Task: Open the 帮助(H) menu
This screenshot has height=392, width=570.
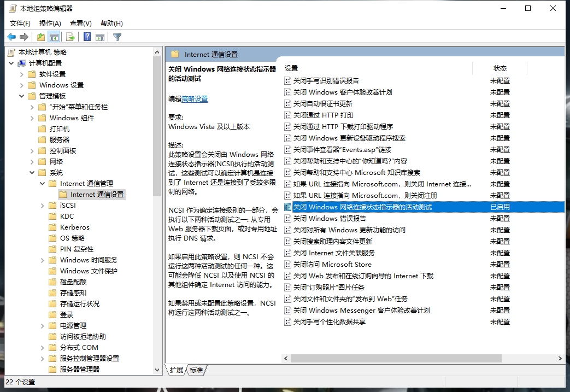Action: coord(111,24)
